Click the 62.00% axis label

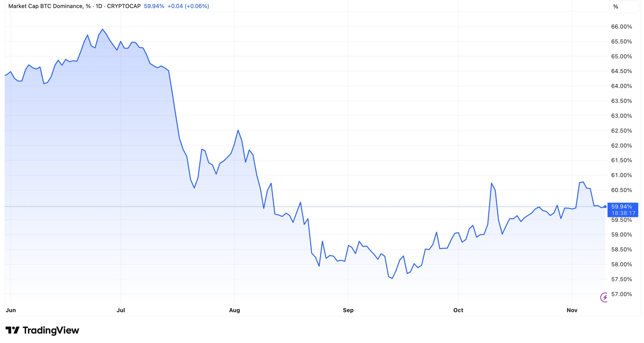tap(622, 146)
